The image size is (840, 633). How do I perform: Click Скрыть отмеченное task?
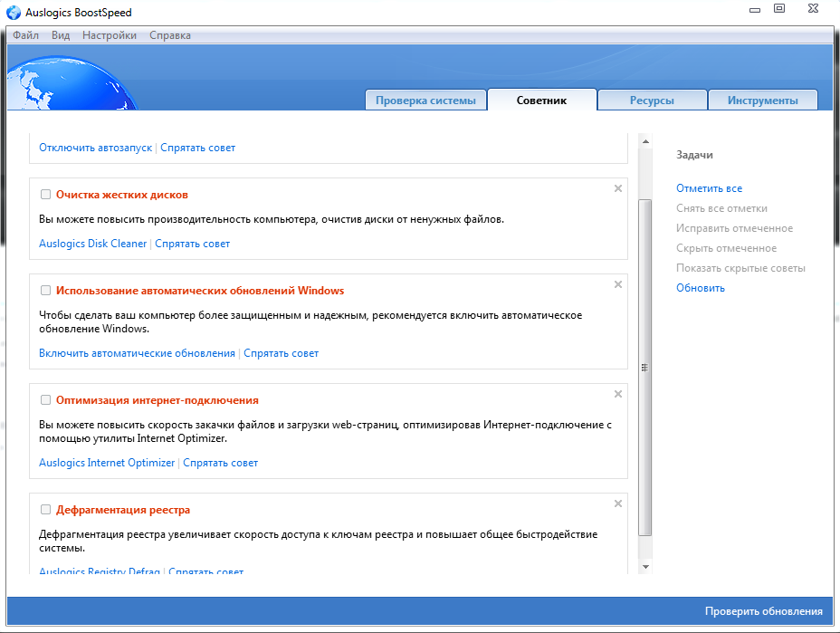pos(727,248)
